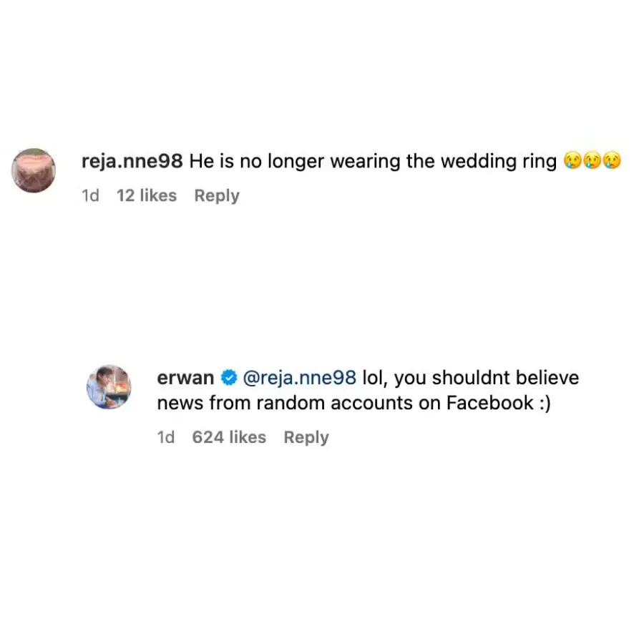Open erwan's profile avatar
The image size is (644, 644).
coord(109,387)
